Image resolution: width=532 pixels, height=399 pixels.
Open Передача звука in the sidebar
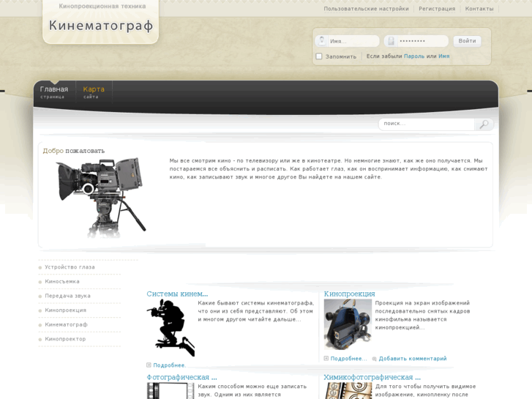pyautogui.click(x=67, y=296)
